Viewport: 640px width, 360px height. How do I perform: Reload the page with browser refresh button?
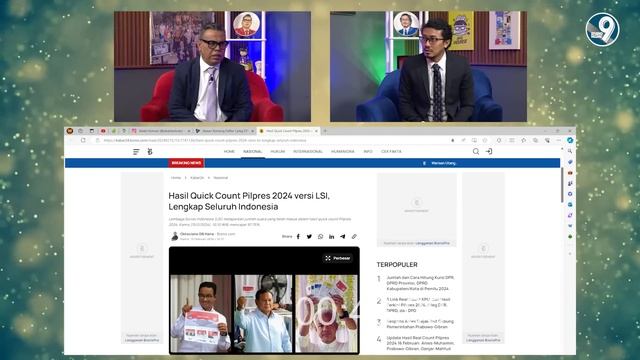click(83, 140)
